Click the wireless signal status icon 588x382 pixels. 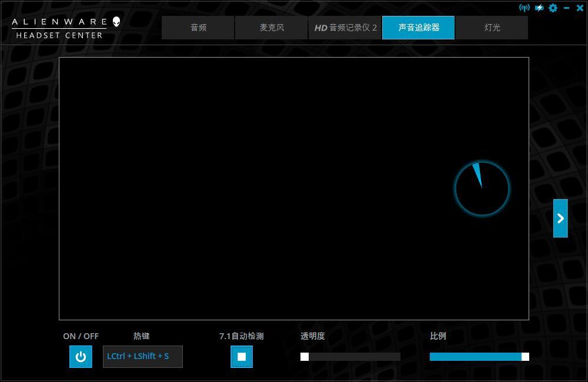point(525,8)
